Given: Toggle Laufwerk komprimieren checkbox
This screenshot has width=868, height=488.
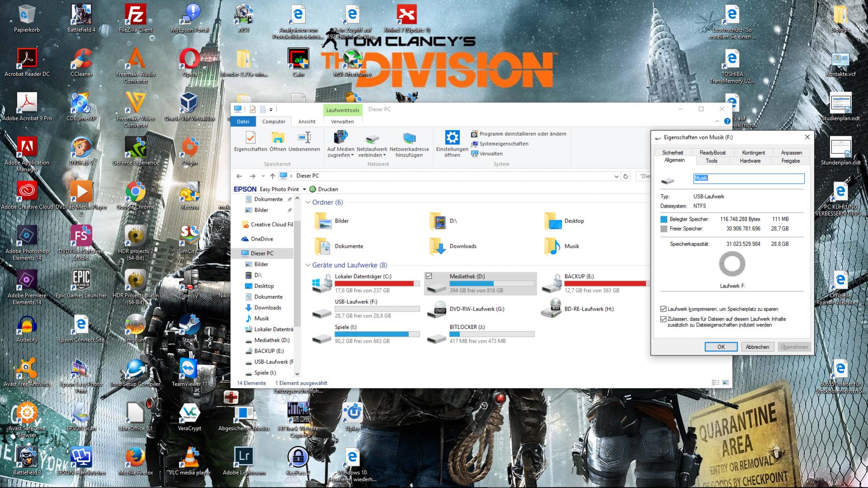Looking at the screenshot, I should coord(664,309).
